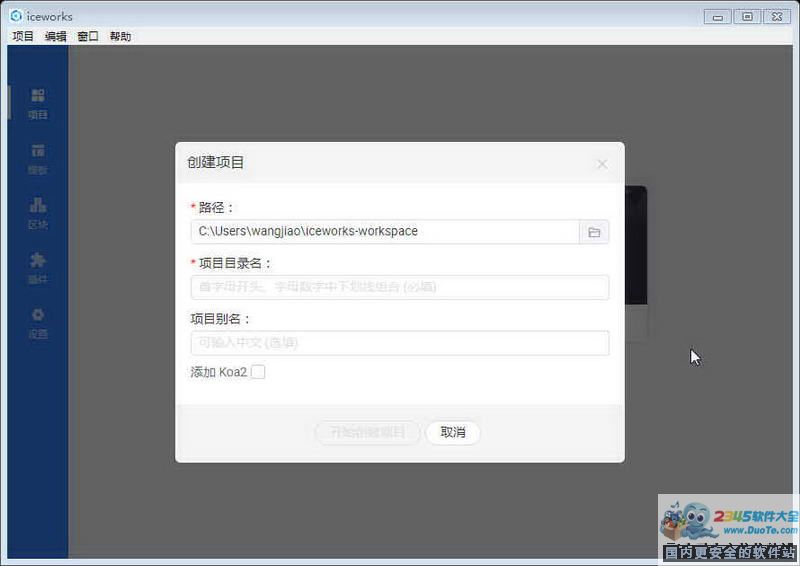Open the 设置 (Settings) gear icon
This screenshot has height=566, width=800.
38,322
